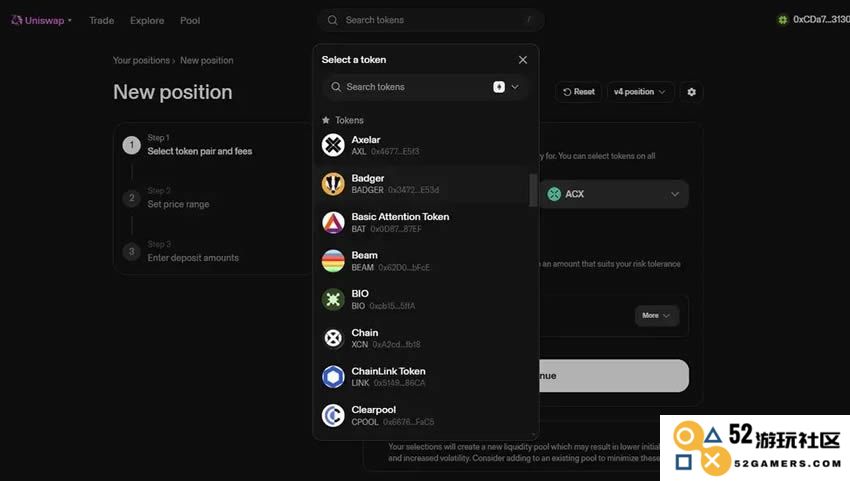Expand the More fee tiers button
This screenshot has width=850, height=481.
click(656, 316)
